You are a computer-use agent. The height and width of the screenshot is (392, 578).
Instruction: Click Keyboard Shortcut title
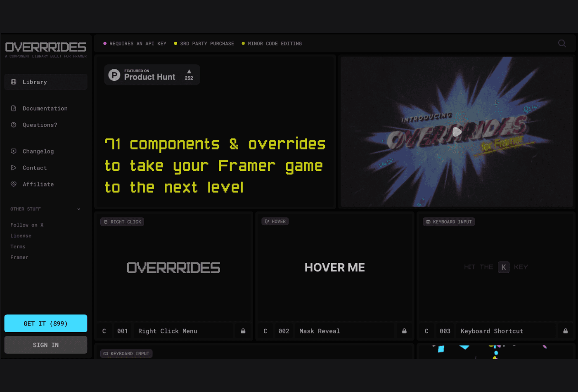[492, 331]
